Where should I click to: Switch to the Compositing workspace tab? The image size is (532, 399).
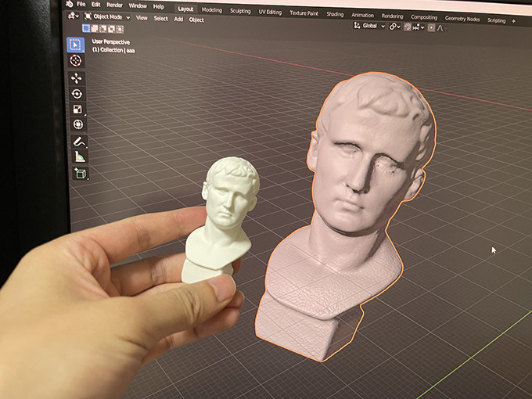[x=424, y=17]
